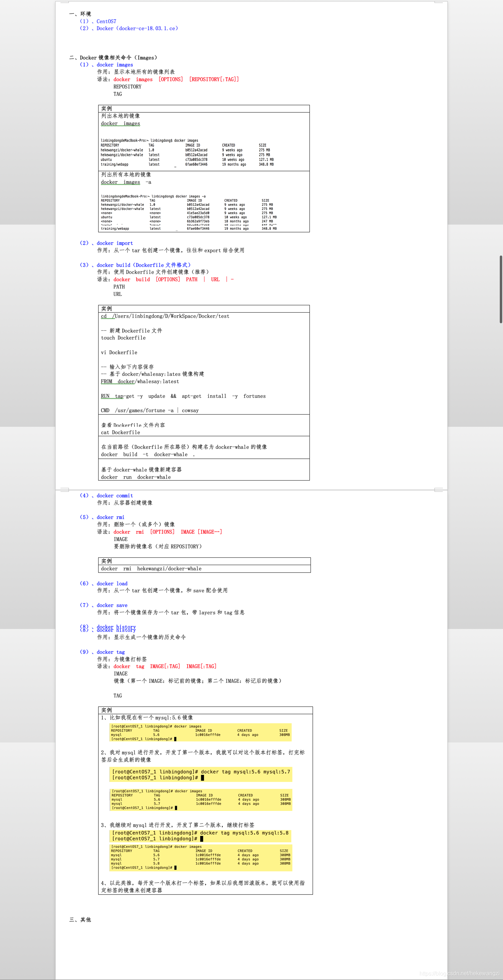
Task: Click 'docker build -t docker-whale .' command
Action: (148, 454)
